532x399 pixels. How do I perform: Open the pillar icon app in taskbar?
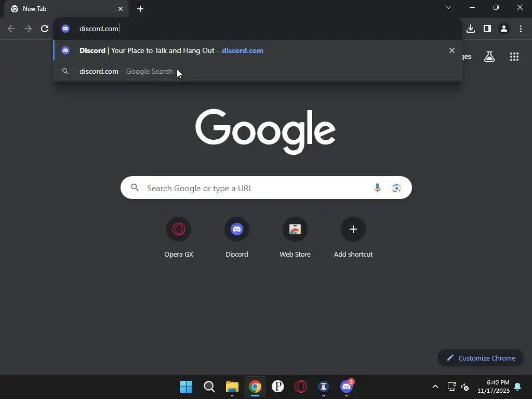324,387
